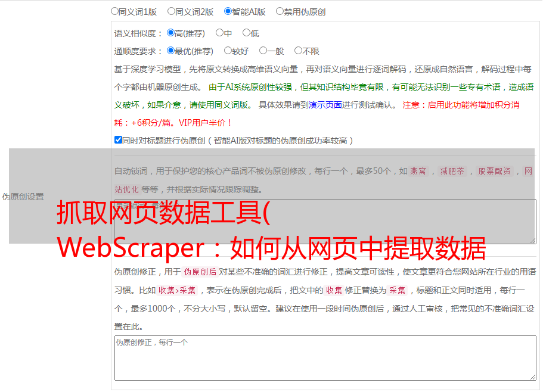Set 语义相似度 to 中
The width and height of the screenshot is (543, 392).
click(219, 33)
